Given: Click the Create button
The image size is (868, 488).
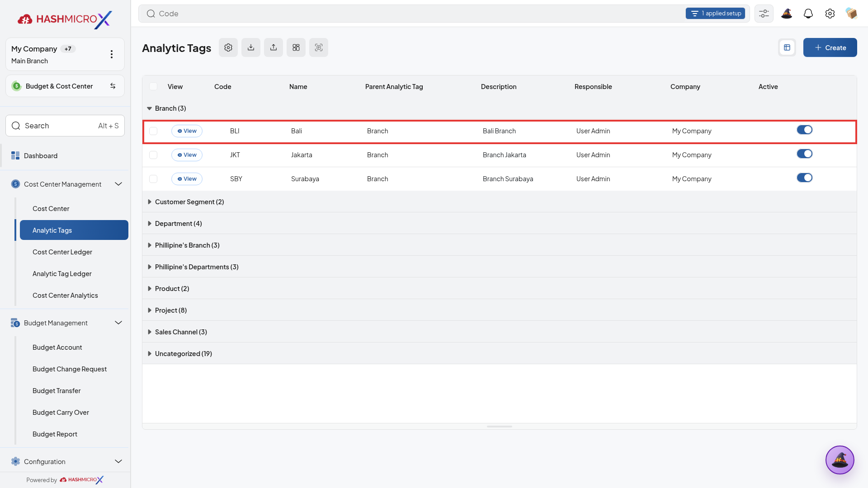Looking at the screenshot, I should click(830, 47).
